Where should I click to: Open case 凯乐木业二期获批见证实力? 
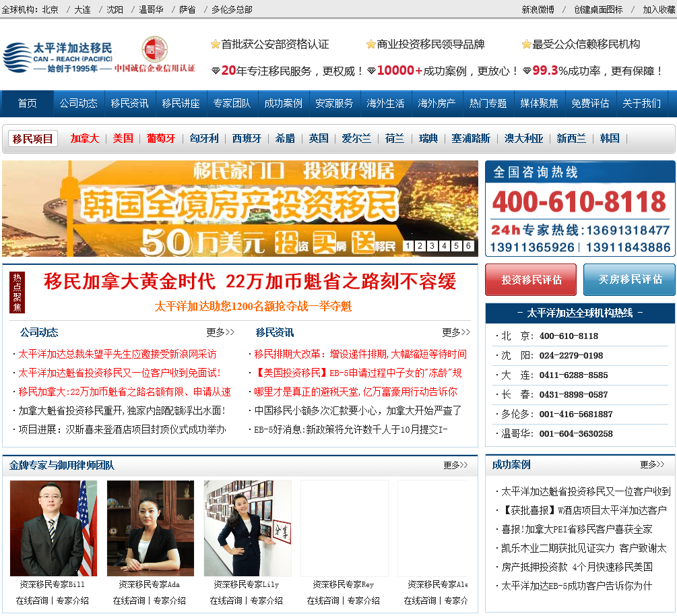[x=584, y=548]
